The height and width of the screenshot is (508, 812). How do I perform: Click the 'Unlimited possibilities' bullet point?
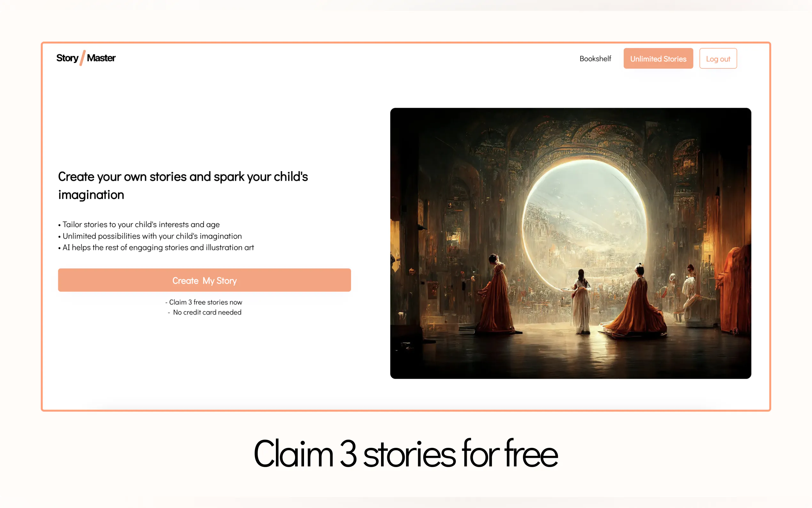(150, 236)
